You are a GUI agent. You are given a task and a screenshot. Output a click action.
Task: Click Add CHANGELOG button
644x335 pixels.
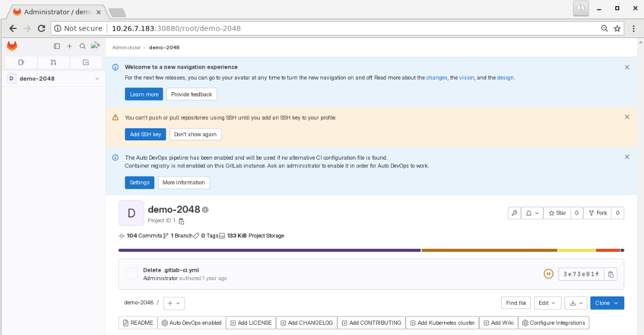click(307, 323)
